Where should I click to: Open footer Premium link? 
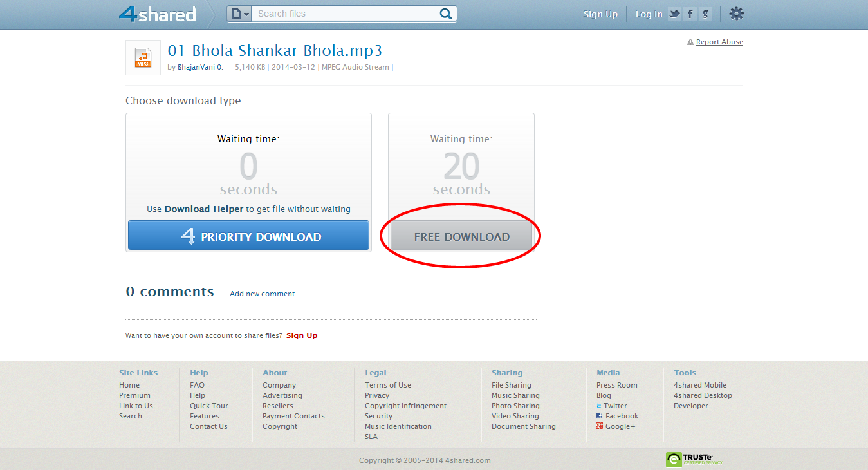coord(134,395)
